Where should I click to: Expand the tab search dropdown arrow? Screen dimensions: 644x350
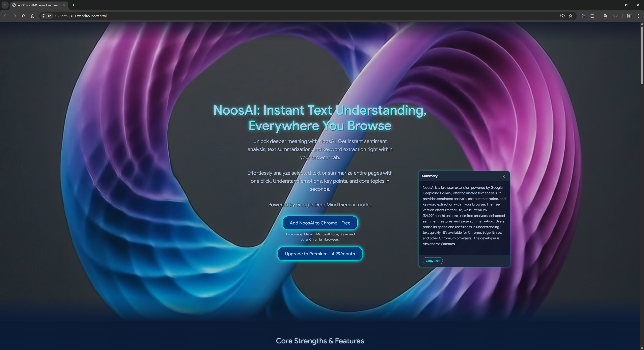tap(5, 5)
